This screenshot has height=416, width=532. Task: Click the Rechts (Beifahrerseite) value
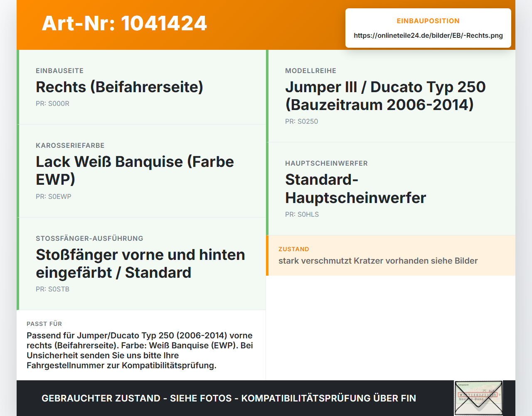(x=120, y=87)
